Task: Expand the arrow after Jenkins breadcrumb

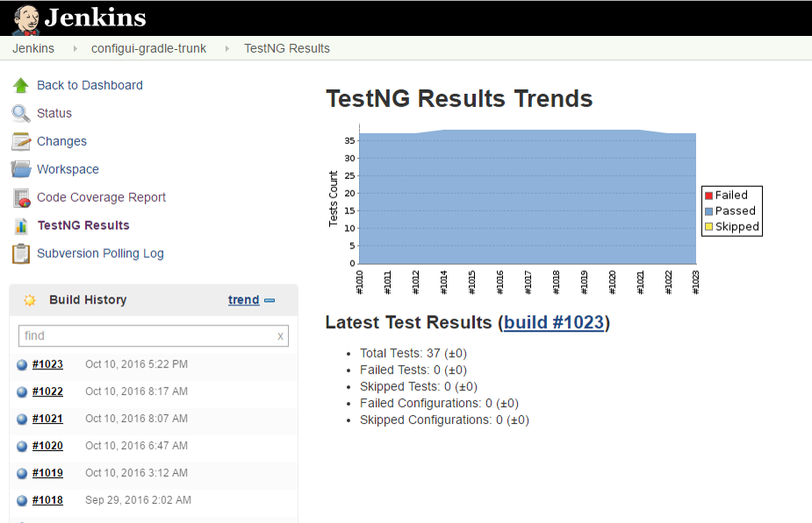Action: [75, 48]
